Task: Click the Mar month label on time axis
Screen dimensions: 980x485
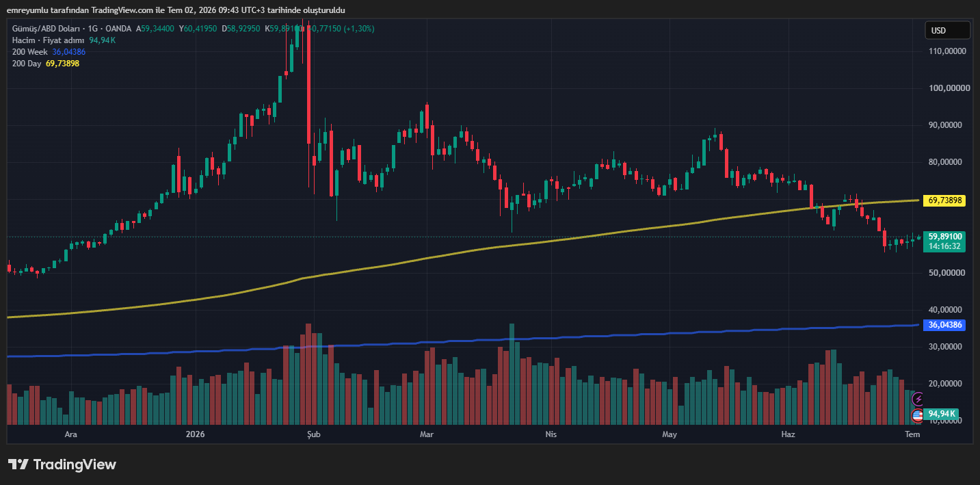Action: click(x=427, y=434)
